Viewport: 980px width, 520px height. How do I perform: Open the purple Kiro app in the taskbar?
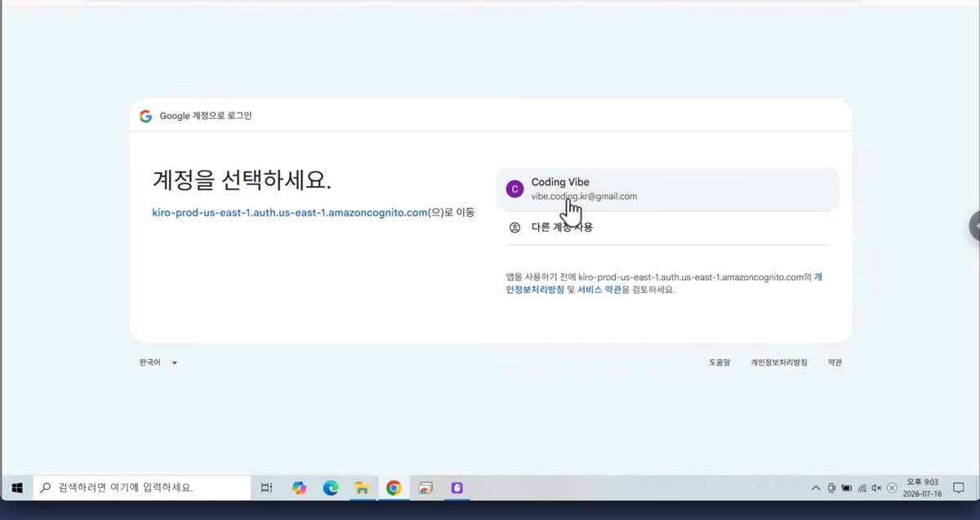click(x=457, y=488)
